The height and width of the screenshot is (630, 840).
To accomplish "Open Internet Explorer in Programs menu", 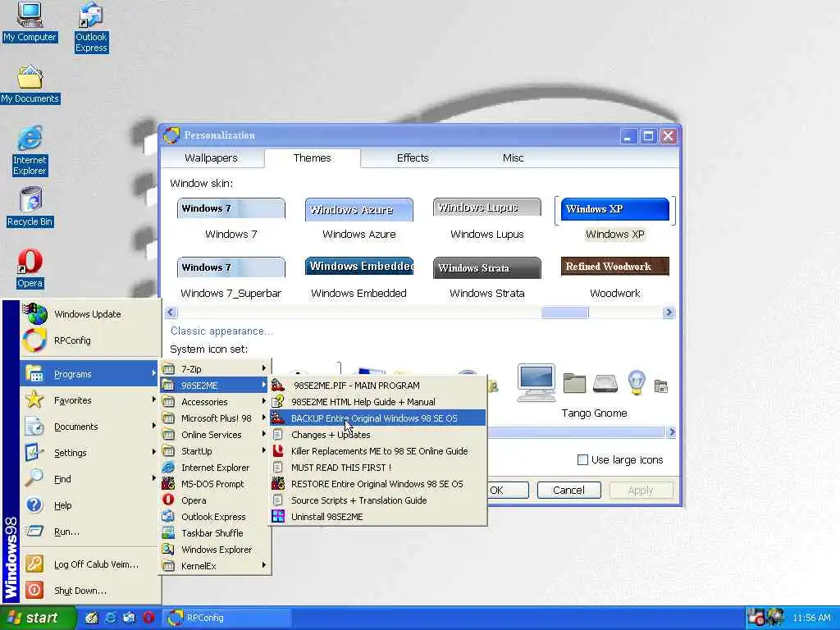I will [215, 468].
